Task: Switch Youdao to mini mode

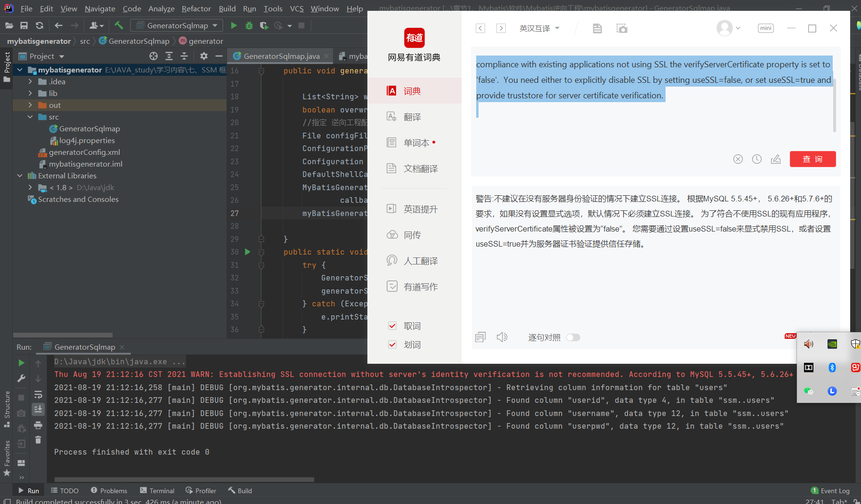Action: pos(766,28)
